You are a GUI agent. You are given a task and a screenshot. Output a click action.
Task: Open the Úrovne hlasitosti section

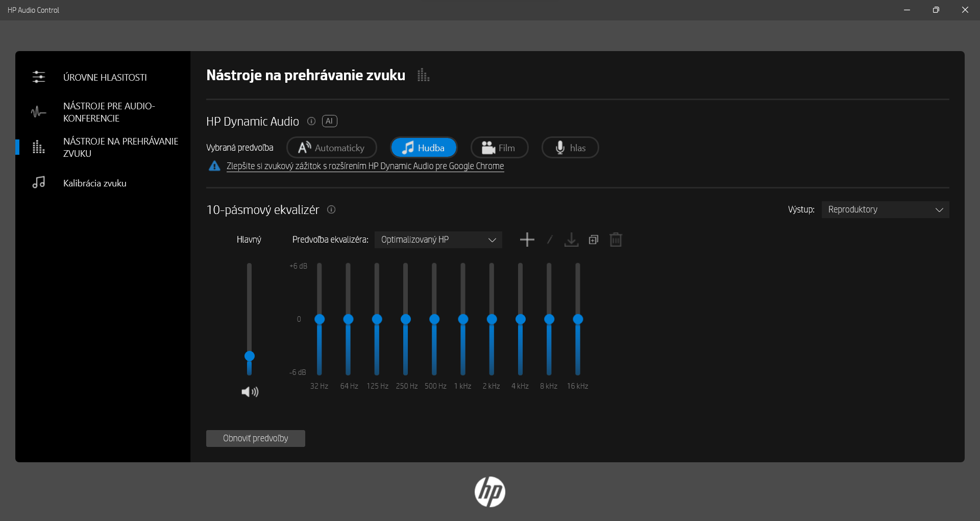105,77
